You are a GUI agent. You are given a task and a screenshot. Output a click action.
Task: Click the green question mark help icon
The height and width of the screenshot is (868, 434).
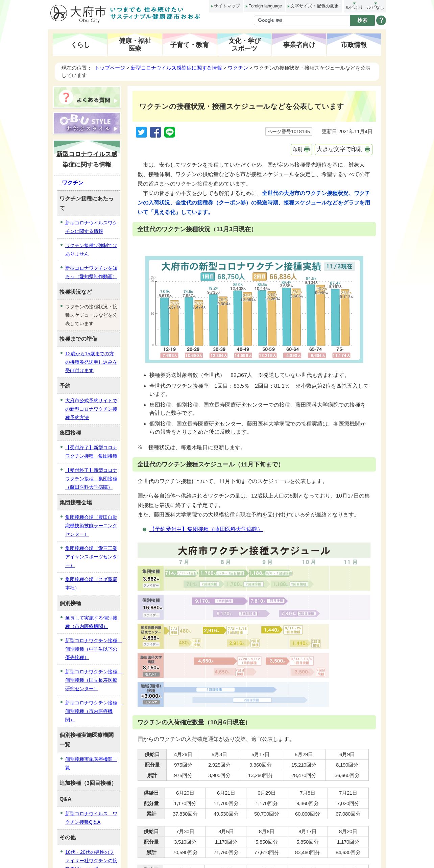click(381, 21)
